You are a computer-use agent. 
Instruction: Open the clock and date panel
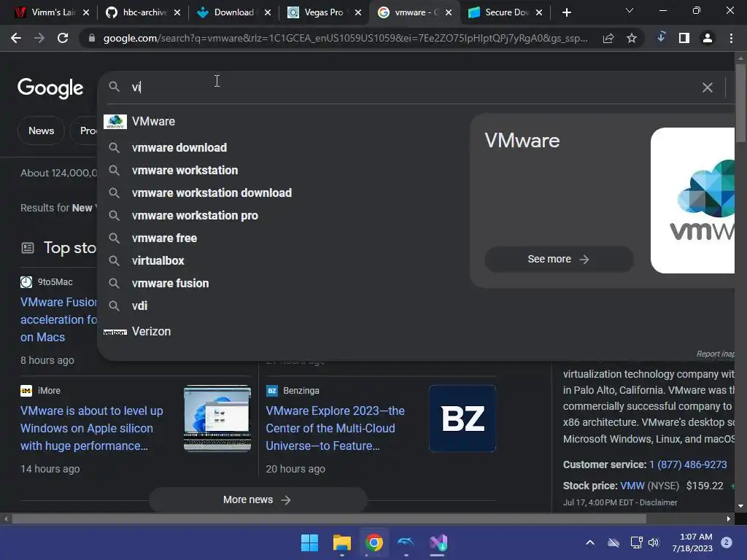pyautogui.click(x=692, y=542)
